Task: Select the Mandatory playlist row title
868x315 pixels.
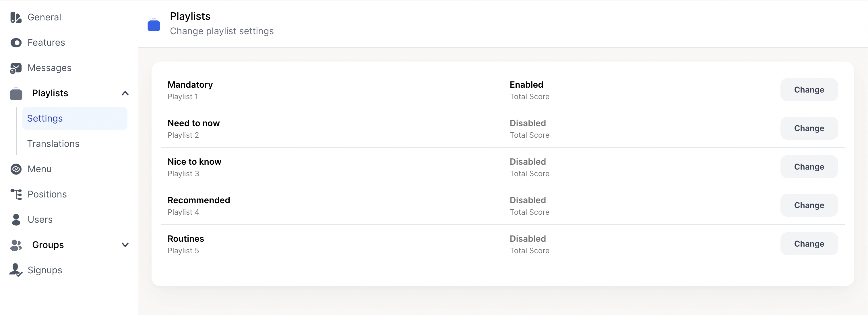Action: click(190, 85)
